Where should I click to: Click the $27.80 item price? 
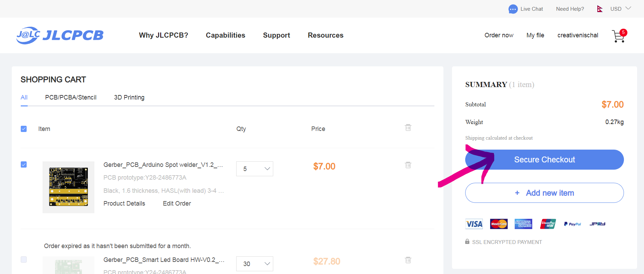click(326, 262)
